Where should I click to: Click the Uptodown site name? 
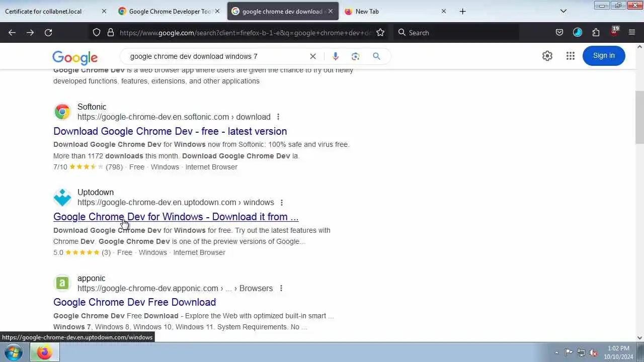tap(96, 193)
